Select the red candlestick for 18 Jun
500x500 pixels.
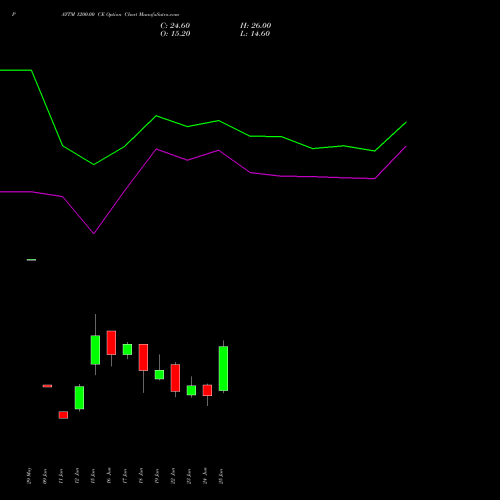(x=143, y=357)
